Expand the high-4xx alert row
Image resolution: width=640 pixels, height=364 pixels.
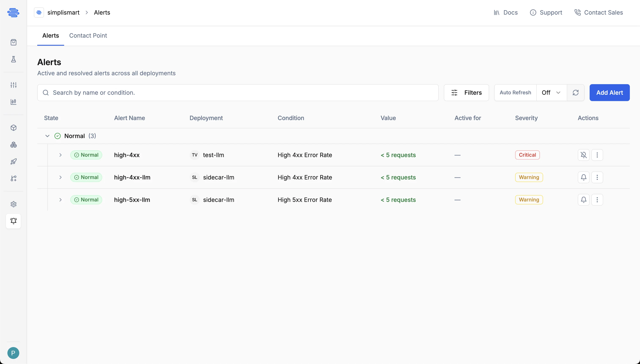pyautogui.click(x=60, y=155)
